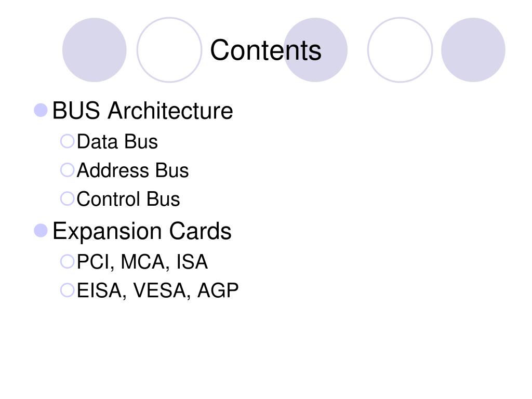Select the Address Bus list item
Screen dimensions: 532x399
(x=132, y=170)
